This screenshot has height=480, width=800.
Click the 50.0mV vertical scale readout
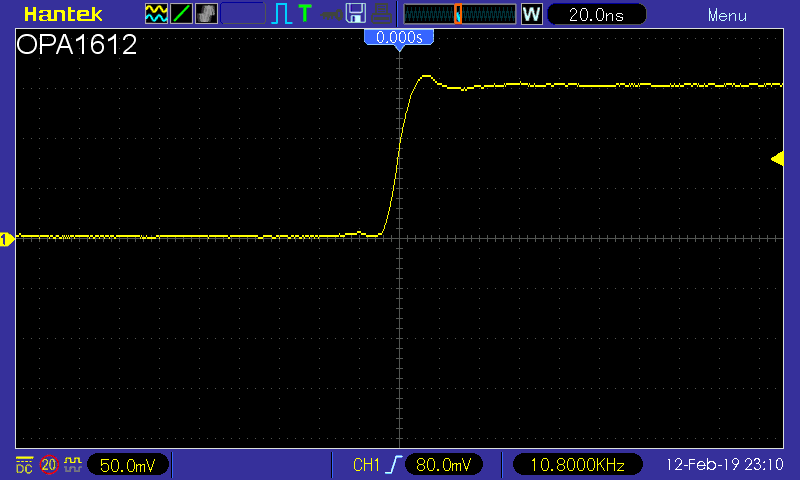point(128,465)
